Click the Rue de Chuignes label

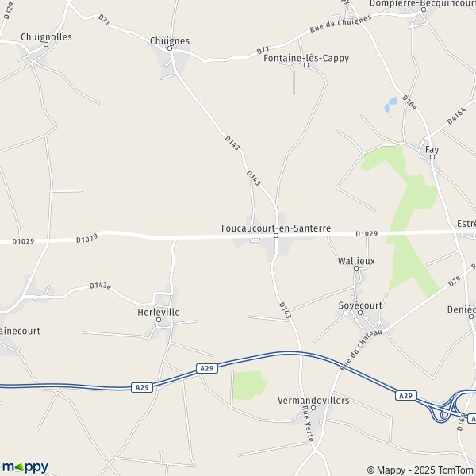(340, 24)
